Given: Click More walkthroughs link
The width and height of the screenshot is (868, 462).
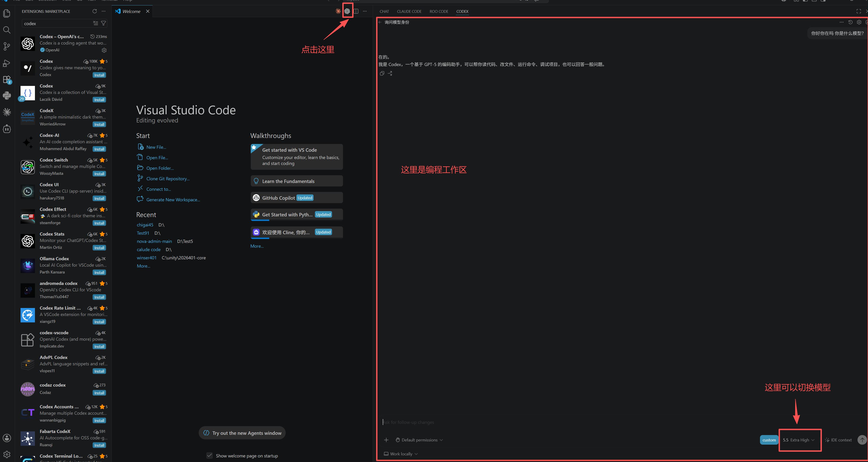Looking at the screenshot, I should tap(257, 246).
